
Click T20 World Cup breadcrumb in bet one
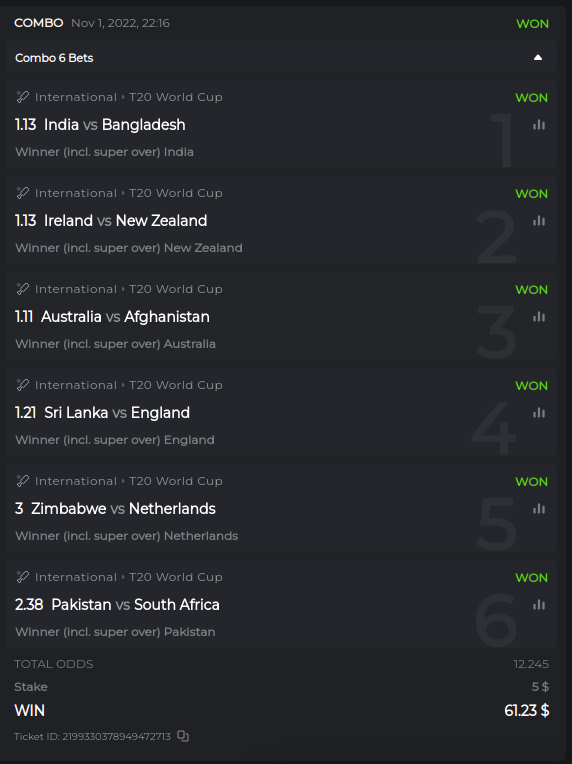click(176, 97)
